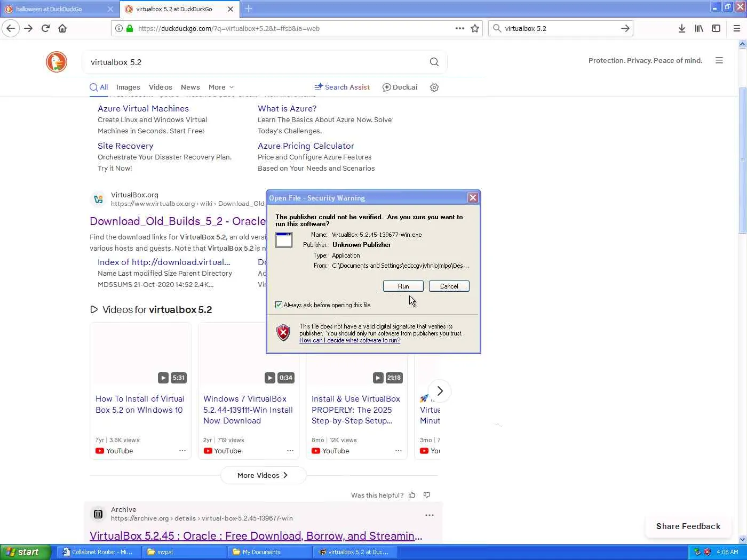Click the magnifier in DuckDuckGo search box
The image size is (747, 560).
coord(434,62)
